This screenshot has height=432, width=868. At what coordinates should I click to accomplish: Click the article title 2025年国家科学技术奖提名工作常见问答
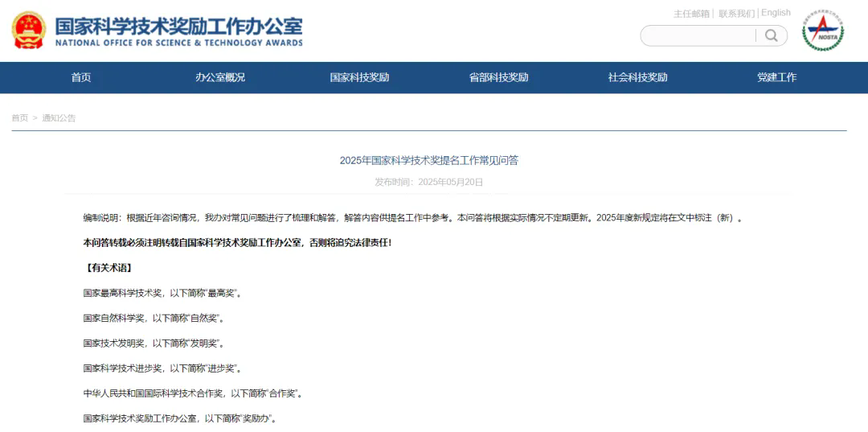click(428, 160)
